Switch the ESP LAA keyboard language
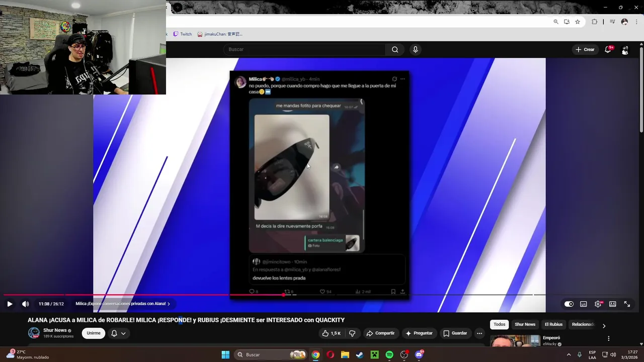 pyautogui.click(x=592, y=355)
